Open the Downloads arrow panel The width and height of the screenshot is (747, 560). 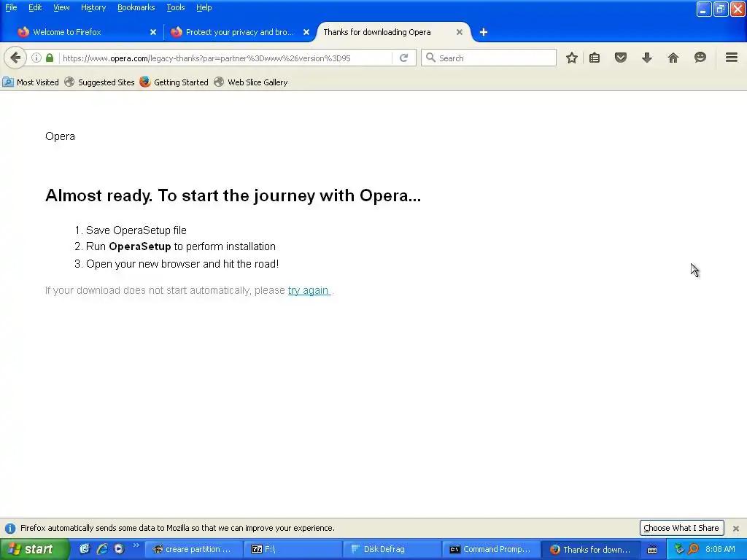click(x=646, y=58)
